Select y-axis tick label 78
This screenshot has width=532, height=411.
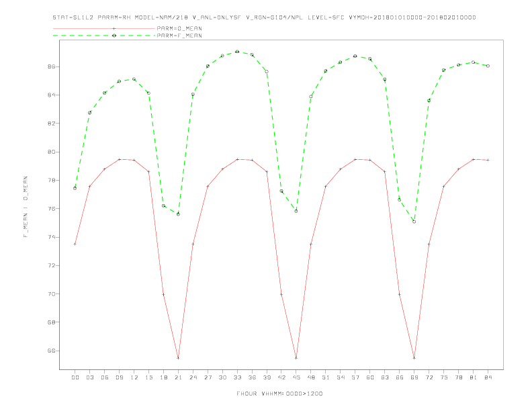tap(52, 180)
